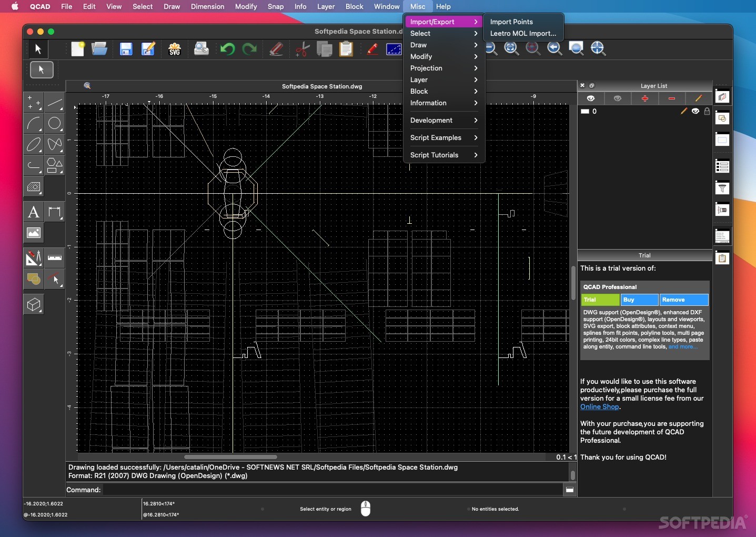
Task: Expand the Draw submenu in Misc menu
Action: [x=443, y=45]
